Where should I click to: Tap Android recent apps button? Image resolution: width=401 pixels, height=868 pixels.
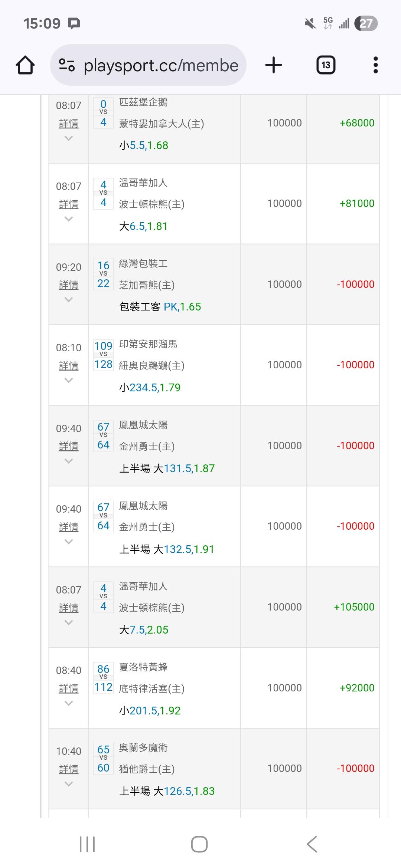click(x=87, y=844)
